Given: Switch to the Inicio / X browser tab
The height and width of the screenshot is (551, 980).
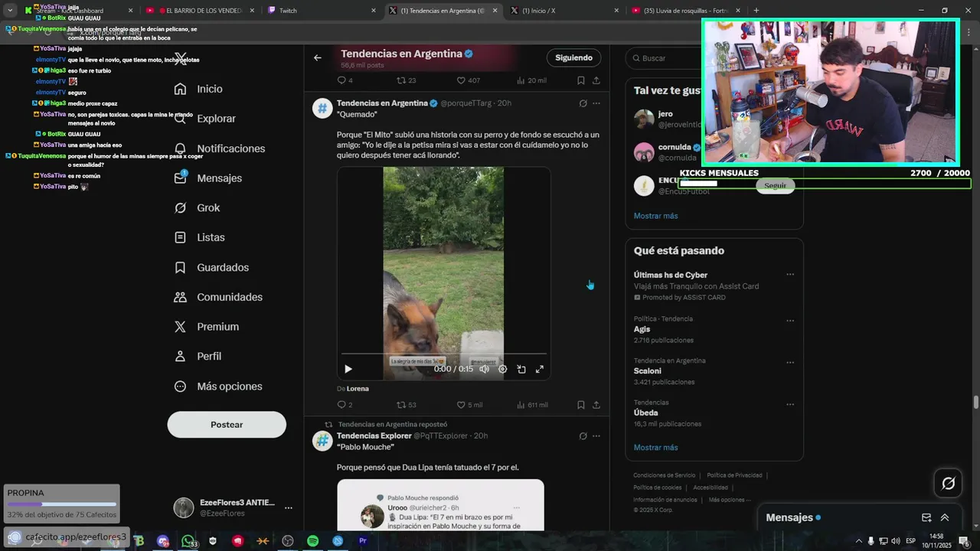Looking at the screenshot, I should pos(565,11).
